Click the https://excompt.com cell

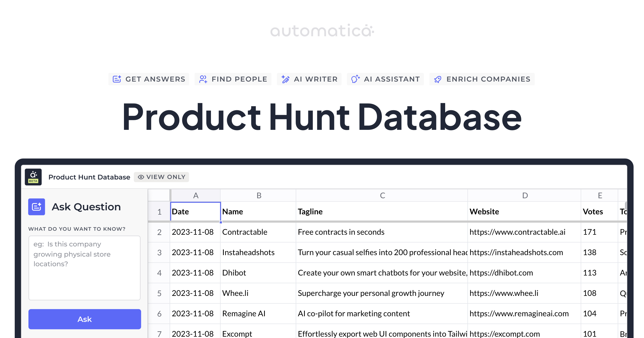524,332
